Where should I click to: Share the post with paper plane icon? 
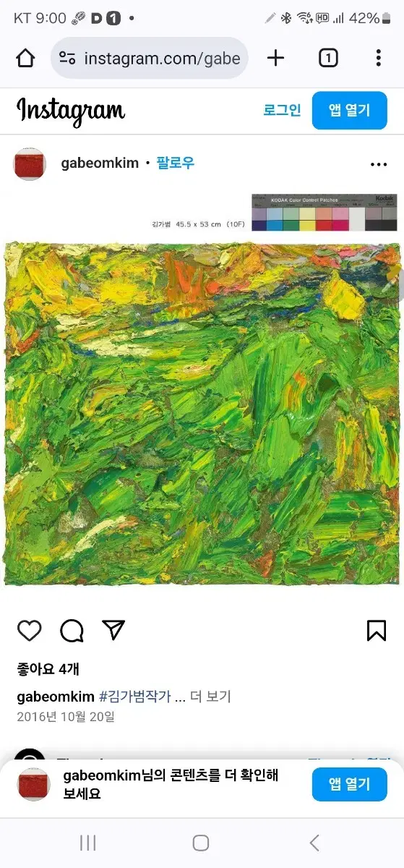pyautogui.click(x=113, y=630)
